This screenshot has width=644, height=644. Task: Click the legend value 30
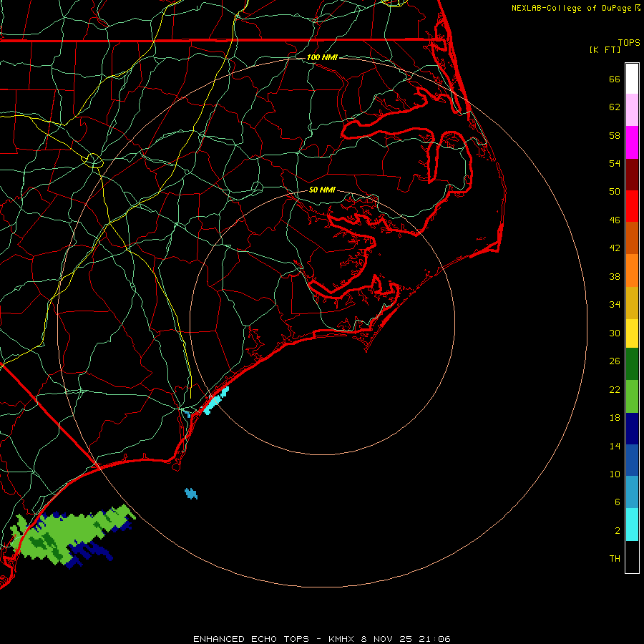tap(615, 333)
